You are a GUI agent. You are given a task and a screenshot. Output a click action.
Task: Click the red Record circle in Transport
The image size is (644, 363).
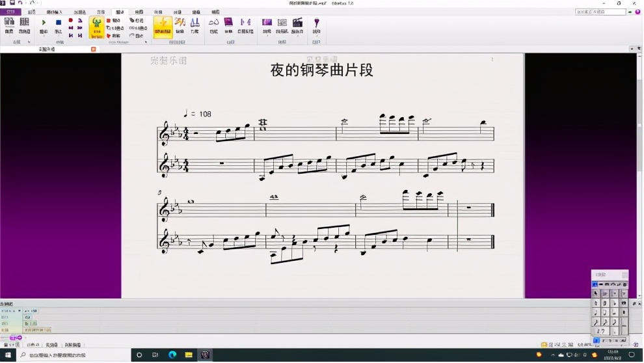(71, 20)
